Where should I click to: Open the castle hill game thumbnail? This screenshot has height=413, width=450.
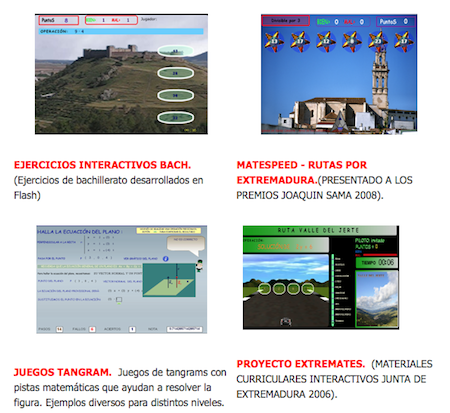(x=121, y=74)
